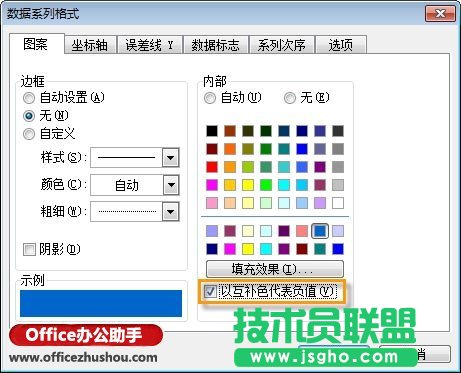Pick the bright orange color swatch
Image resolution: width=461 pixels, height=373 pixels.
(x=230, y=149)
